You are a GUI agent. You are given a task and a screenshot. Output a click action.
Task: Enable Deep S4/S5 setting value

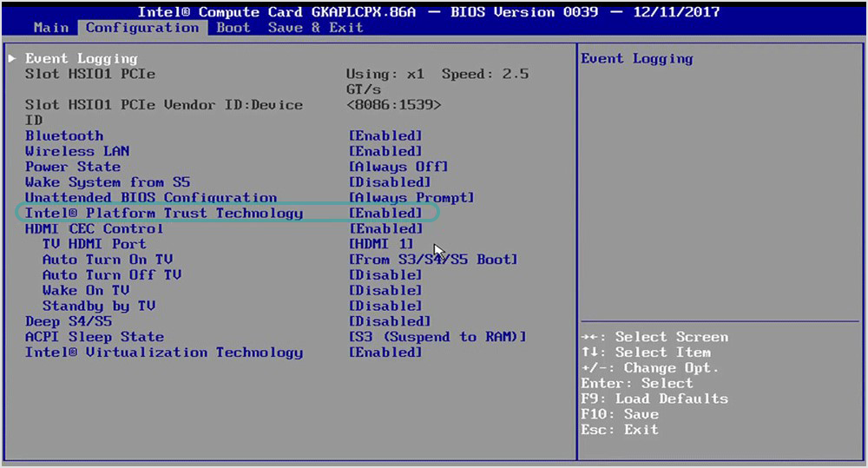[389, 321]
